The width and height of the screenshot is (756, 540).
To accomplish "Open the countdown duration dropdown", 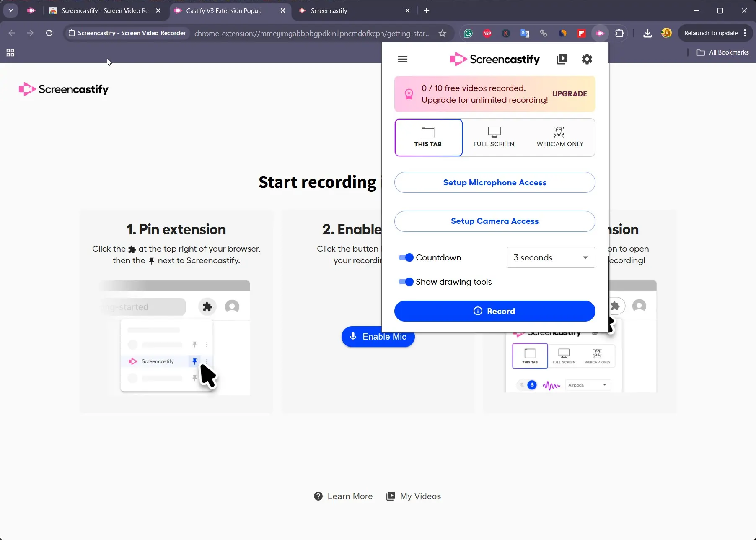I will pos(550,257).
